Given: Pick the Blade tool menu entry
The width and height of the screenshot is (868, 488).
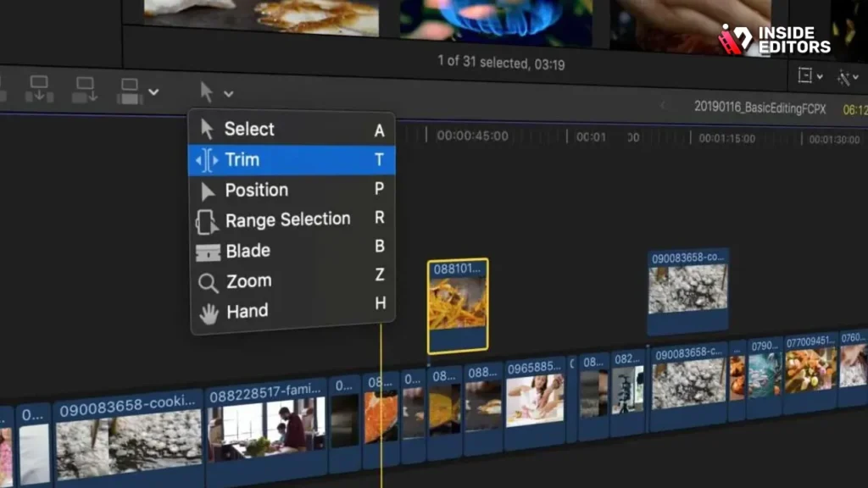Looking at the screenshot, I should point(292,250).
